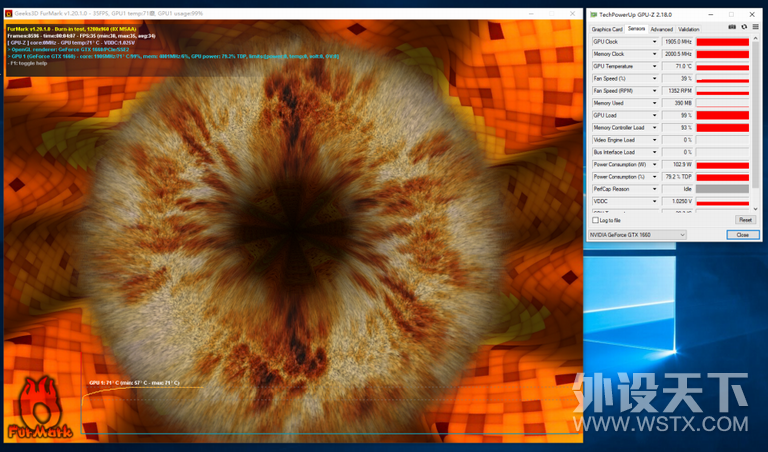Enable the Log to file checkbox
This screenshot has height=452, width=768.
tap(596, 220)
